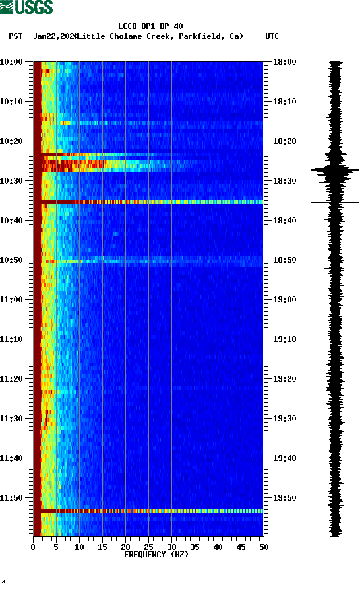
Task: Click the '15' frequency axis tick label
Action: pos(102,547)
